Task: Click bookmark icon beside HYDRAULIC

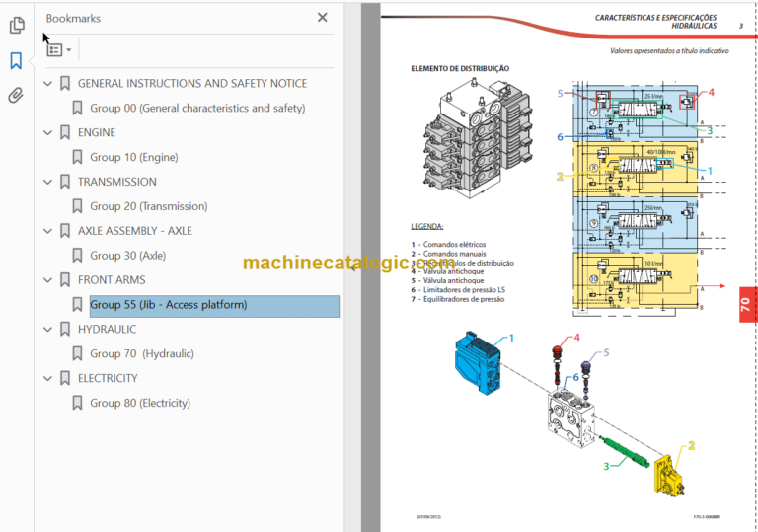Action: click(x=65, y=330)
